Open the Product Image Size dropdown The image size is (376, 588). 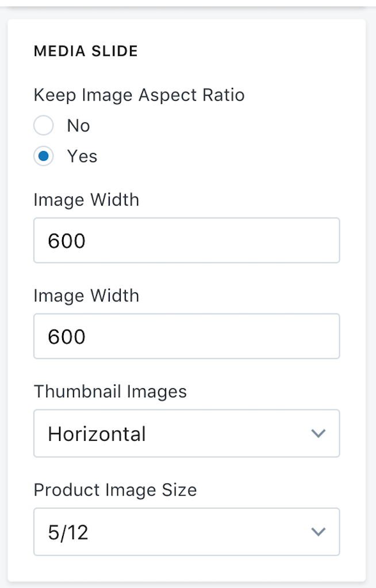186,532
